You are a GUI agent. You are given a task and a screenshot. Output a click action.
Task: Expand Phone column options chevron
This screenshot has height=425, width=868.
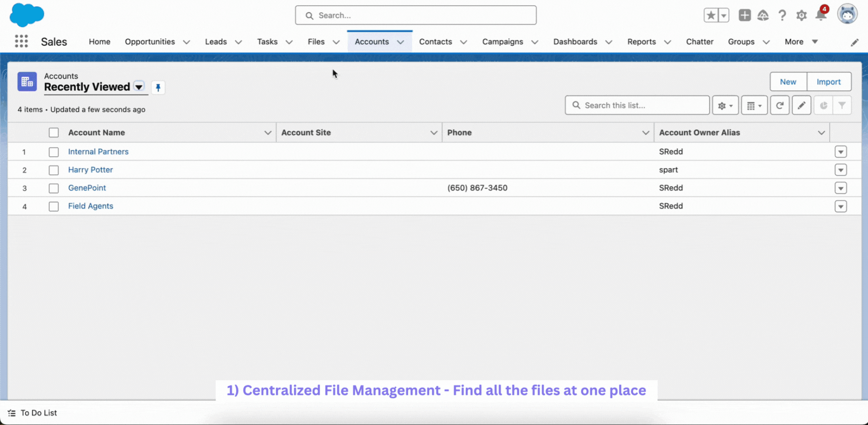coord(646,132)
